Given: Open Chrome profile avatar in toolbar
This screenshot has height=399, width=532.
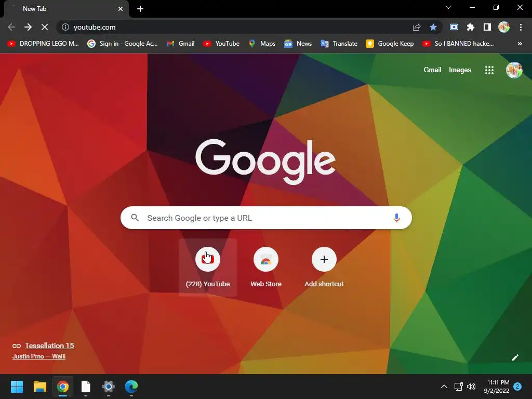Looking at the screenshot, I should 504,27.
